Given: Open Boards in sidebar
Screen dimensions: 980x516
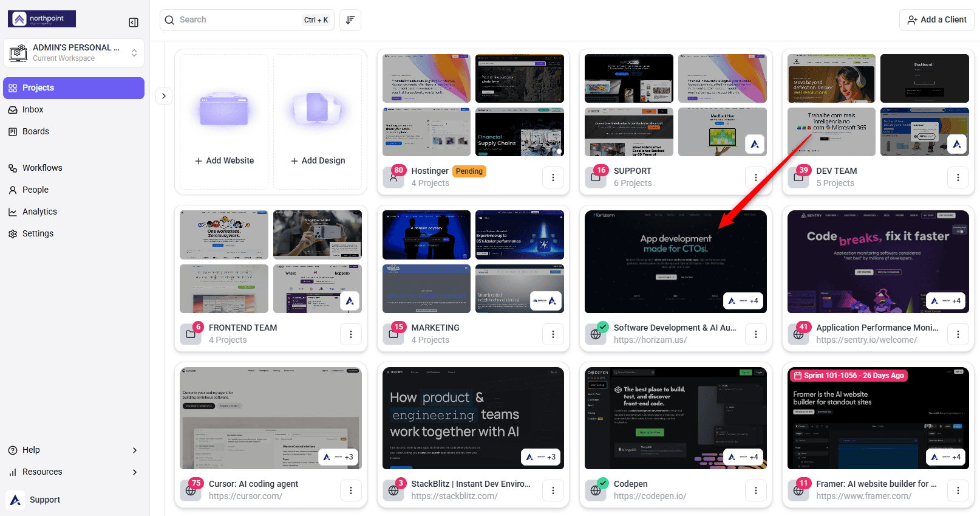Looking at the screenshot, I should click(73, 132).
